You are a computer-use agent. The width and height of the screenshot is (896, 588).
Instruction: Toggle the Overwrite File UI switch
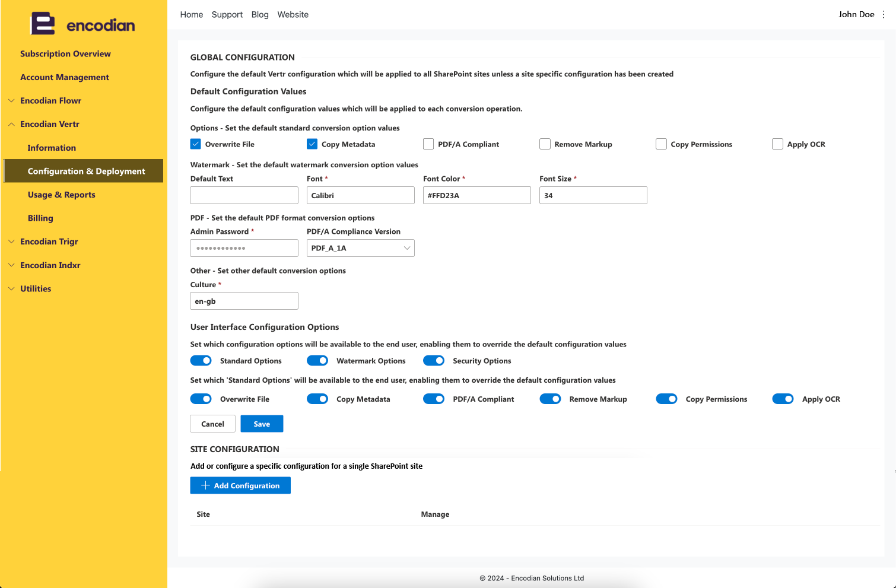(x=201, y=399)
